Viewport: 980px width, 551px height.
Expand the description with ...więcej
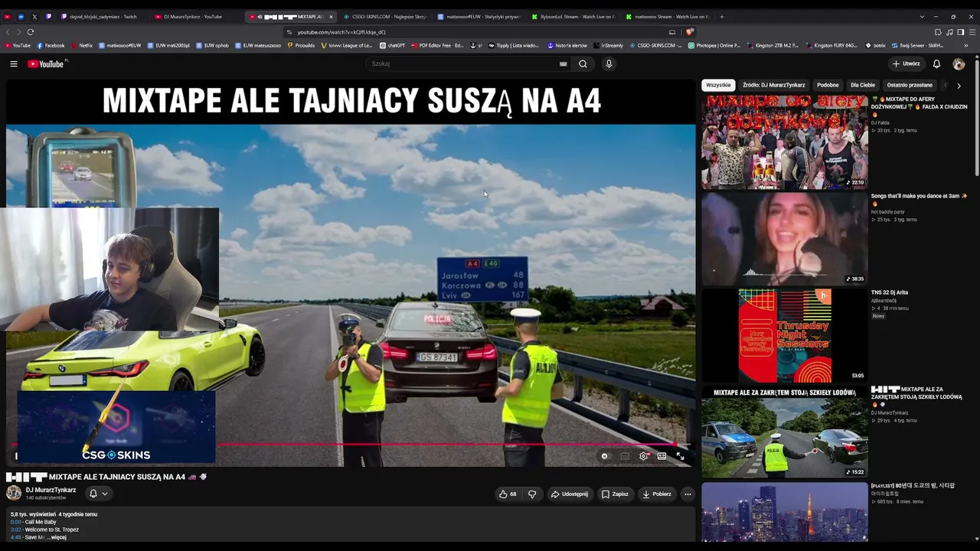[58, 537]
